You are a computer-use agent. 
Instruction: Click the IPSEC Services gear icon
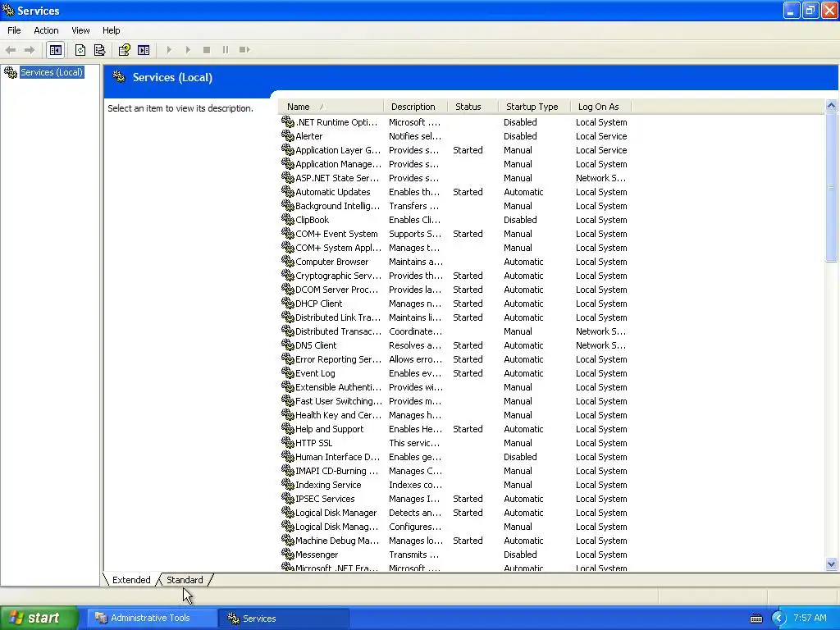click(288, 498)
